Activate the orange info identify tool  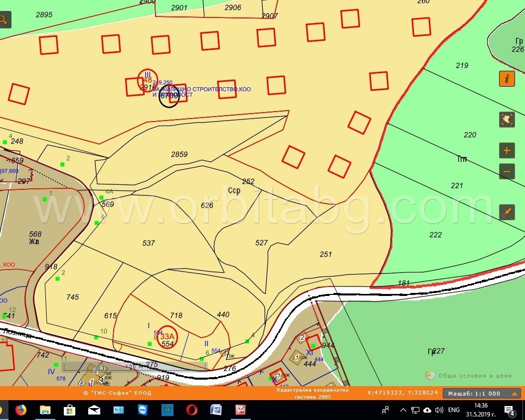(x=507, y=79)
